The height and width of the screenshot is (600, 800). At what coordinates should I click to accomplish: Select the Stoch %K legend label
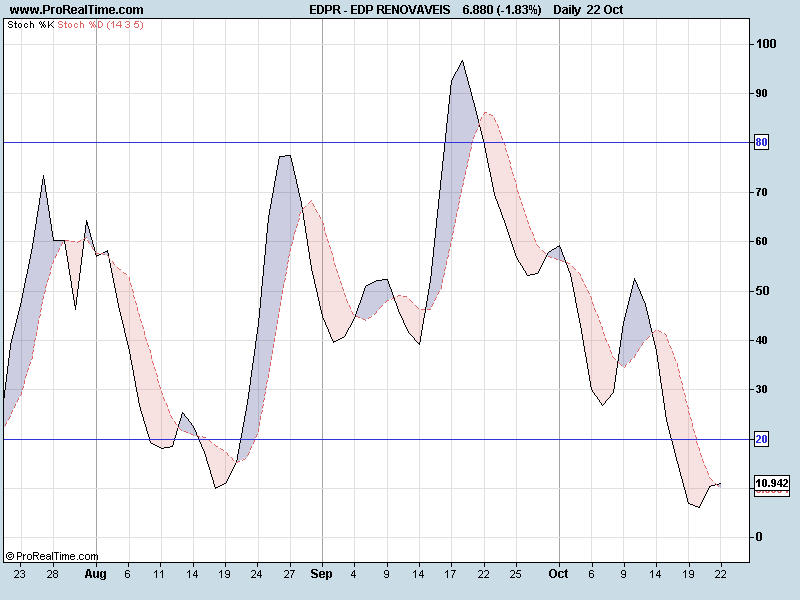[31, 24]
